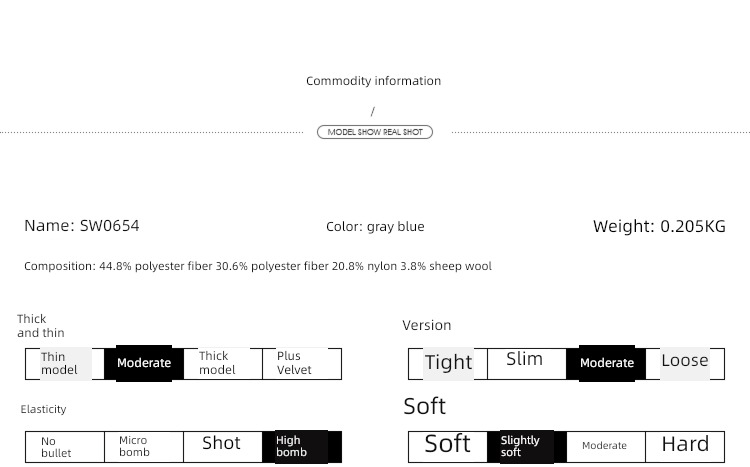Viewport: 750px width, 467px height.
Task: Choose Plus Velvet thickness option
Action: pyautogui.click(x=302, y=364)
